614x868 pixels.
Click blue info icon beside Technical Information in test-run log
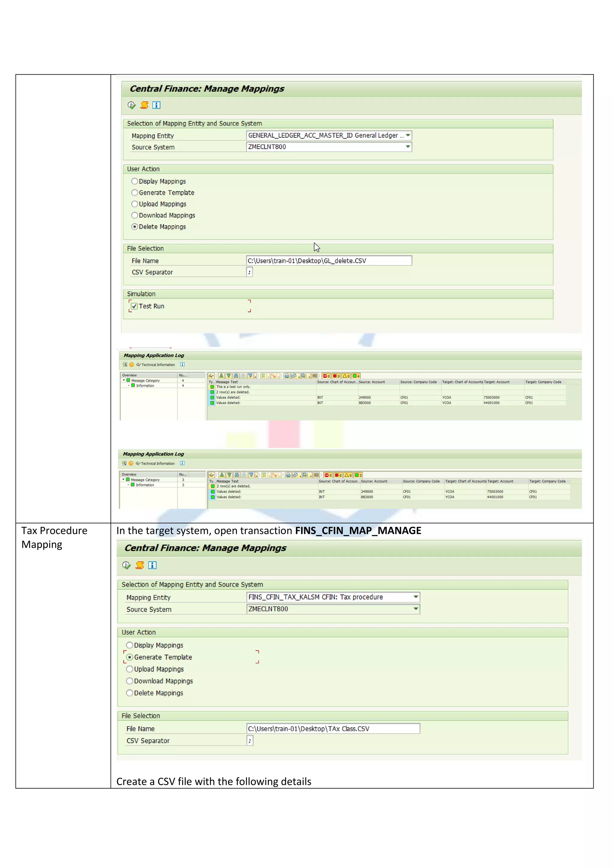click(x=182, y=364)
